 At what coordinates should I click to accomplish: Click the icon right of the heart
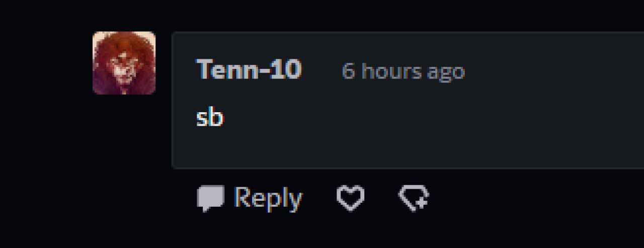[414, 198]
